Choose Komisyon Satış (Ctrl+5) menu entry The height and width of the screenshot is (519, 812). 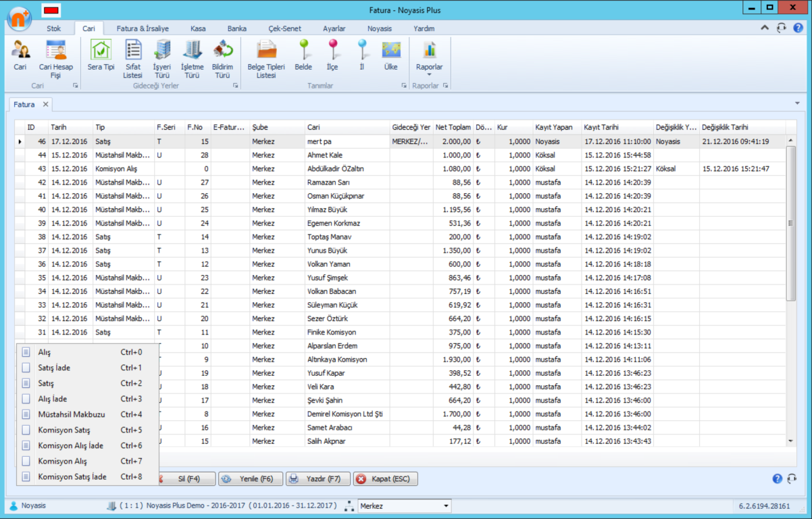pyautogui.click(x=88, y=430)
